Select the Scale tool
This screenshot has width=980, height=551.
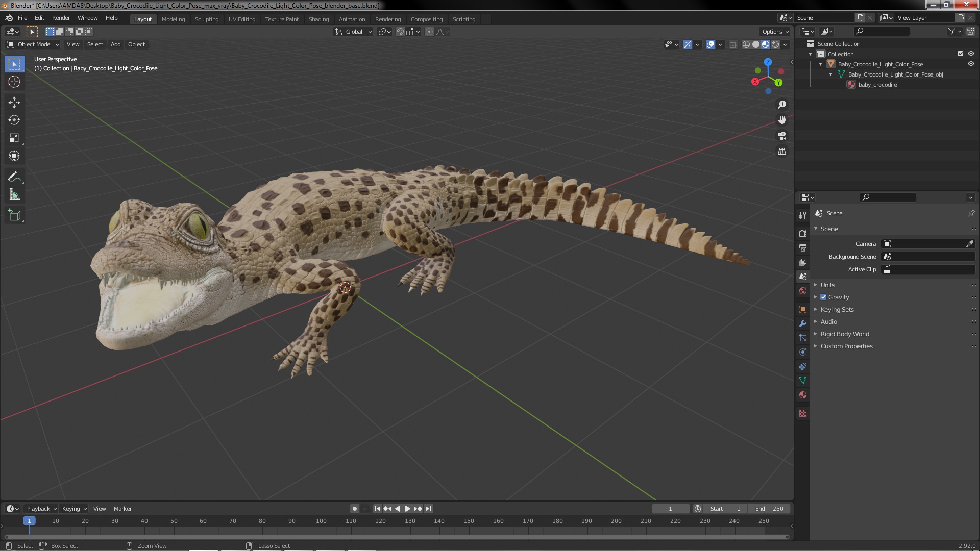(14, 138)
